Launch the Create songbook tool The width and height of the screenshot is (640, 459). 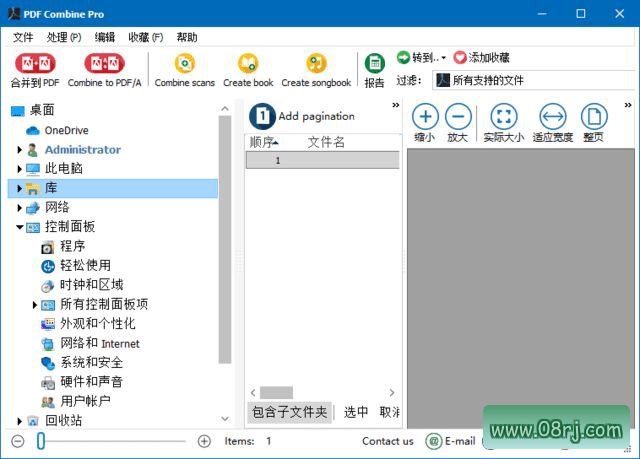(x=316, y=63)
